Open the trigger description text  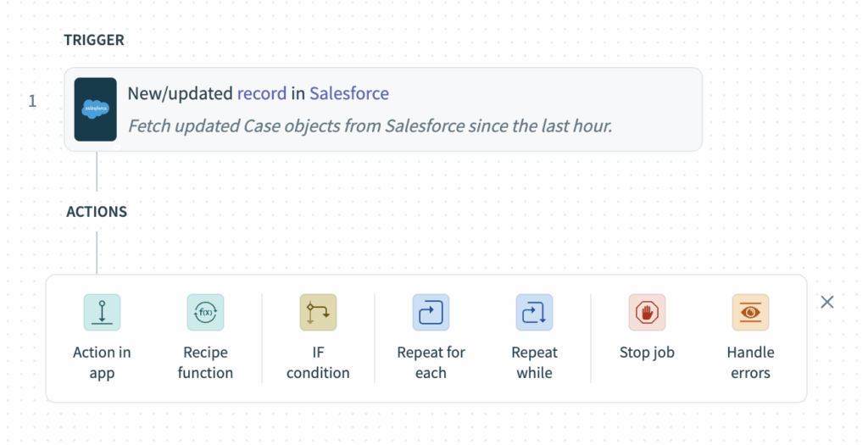coord(370,126)
